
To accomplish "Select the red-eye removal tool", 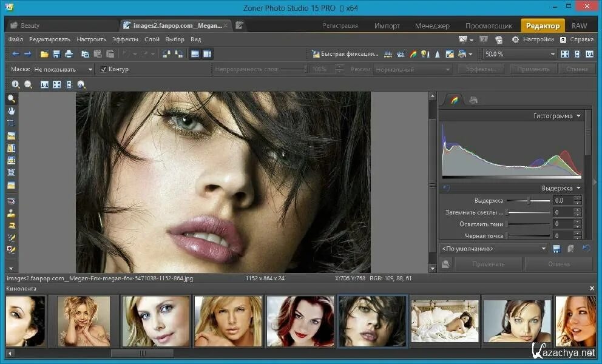I will click(11, 201).
